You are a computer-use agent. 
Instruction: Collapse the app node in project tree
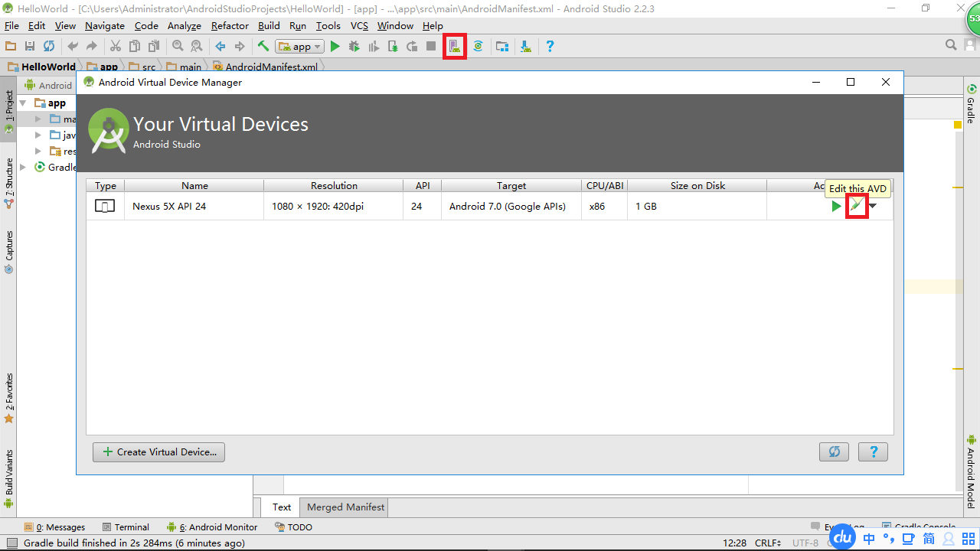pos(23,103)
